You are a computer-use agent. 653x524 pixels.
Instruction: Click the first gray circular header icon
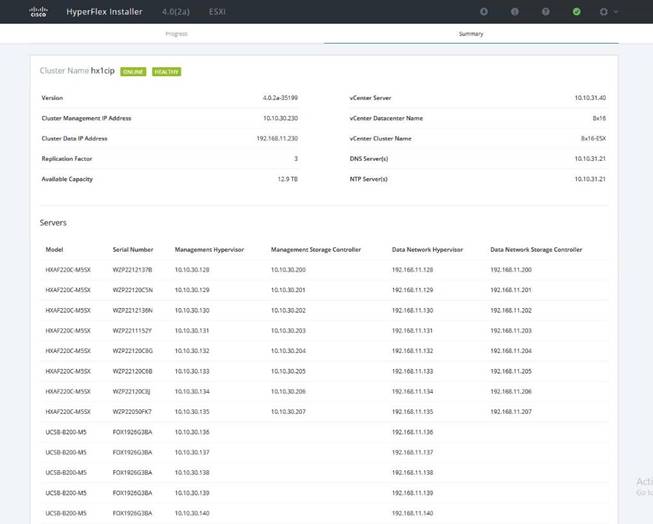pyautogui.click(x=484, y=12)
